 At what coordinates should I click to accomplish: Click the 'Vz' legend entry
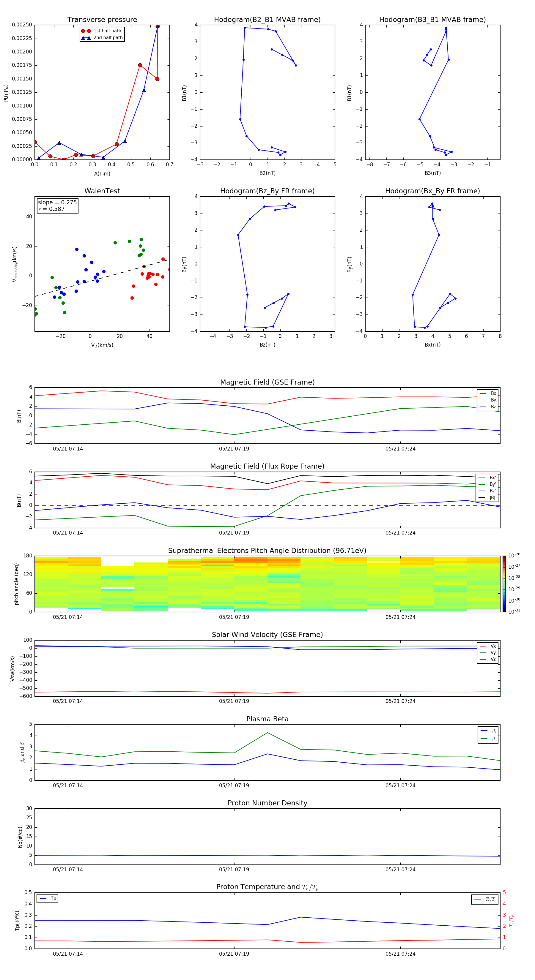(488, 659)
